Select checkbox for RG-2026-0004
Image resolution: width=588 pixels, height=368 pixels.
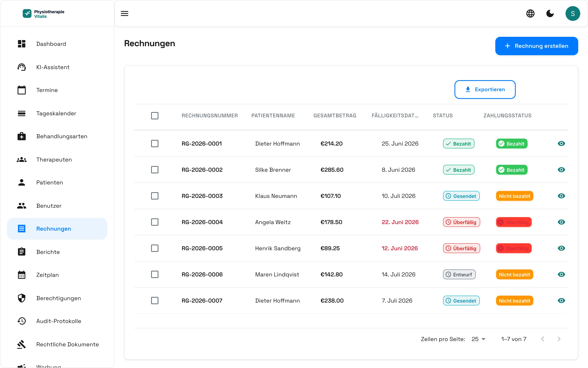(155, 222)
